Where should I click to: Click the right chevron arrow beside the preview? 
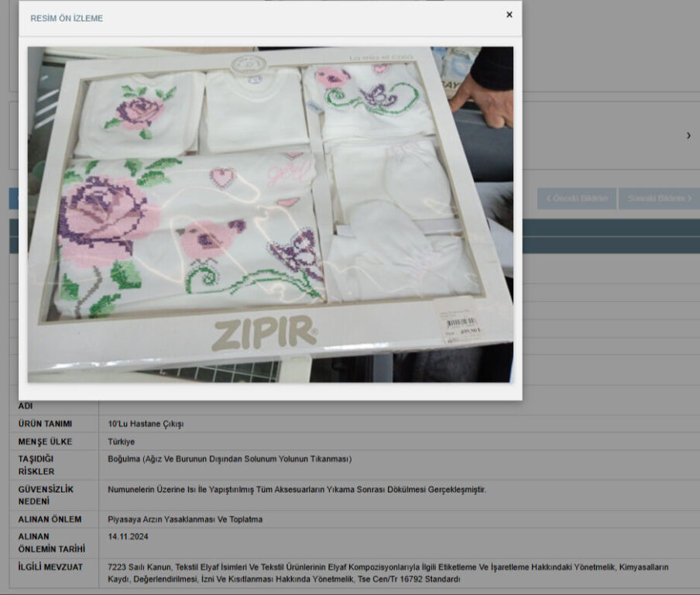coord(688,136)
